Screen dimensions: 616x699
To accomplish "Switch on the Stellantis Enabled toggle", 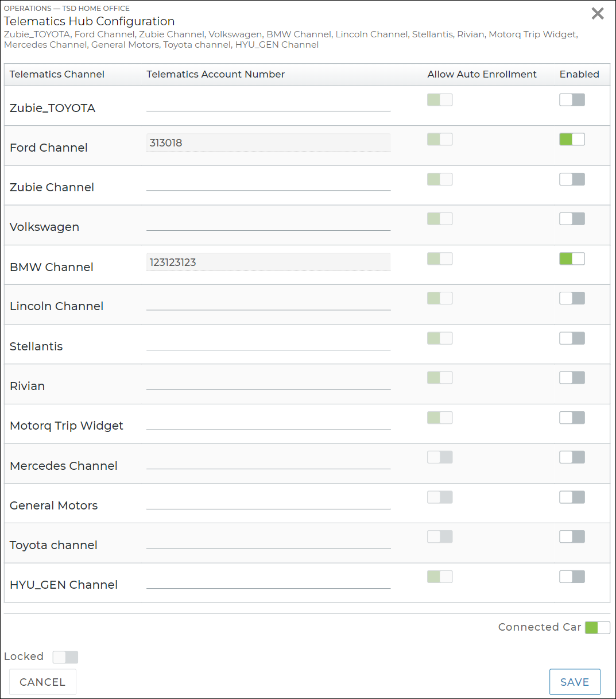I will click(x=572, y=338).
